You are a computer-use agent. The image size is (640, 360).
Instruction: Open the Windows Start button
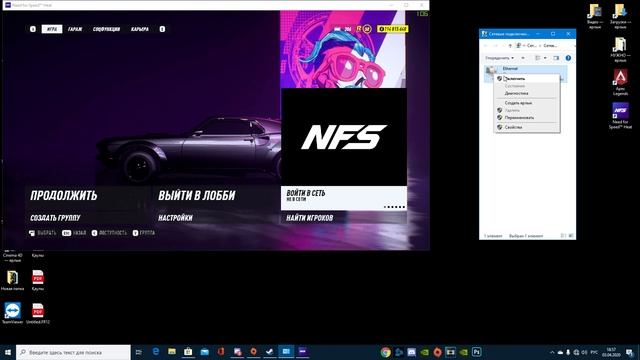click(x=7, y=352)
